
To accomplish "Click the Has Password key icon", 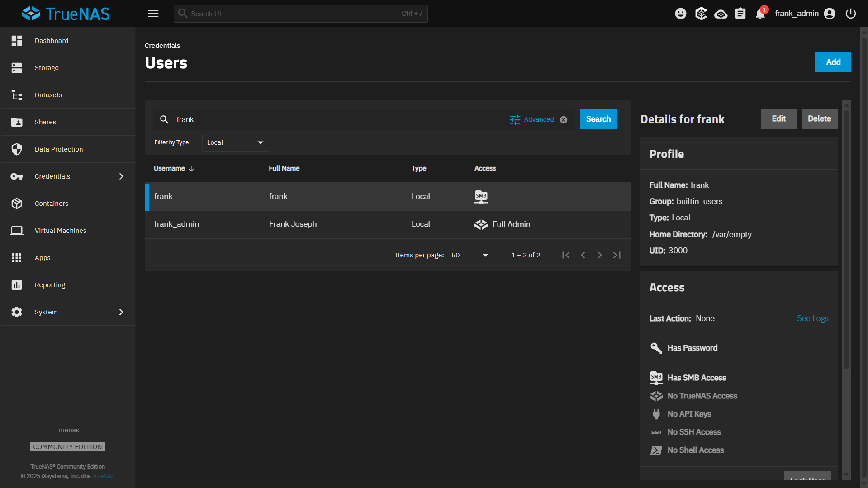I will [656, 348].
